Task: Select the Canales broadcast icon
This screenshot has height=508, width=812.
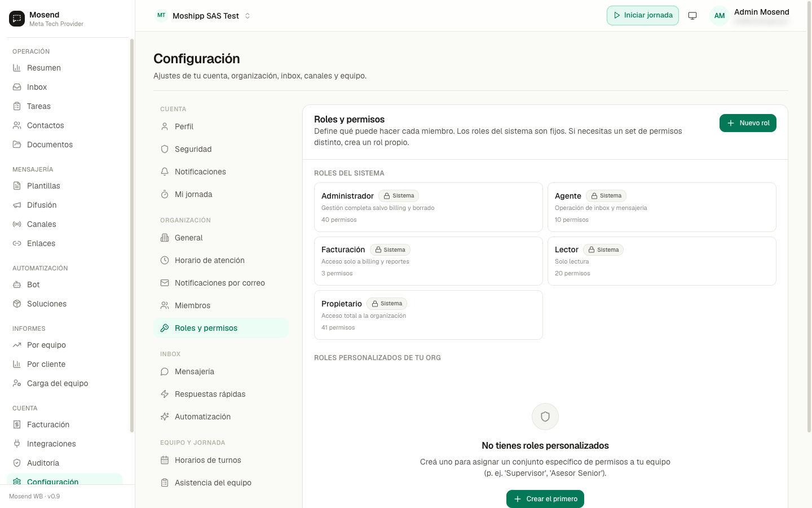Action: pos(17,224)
